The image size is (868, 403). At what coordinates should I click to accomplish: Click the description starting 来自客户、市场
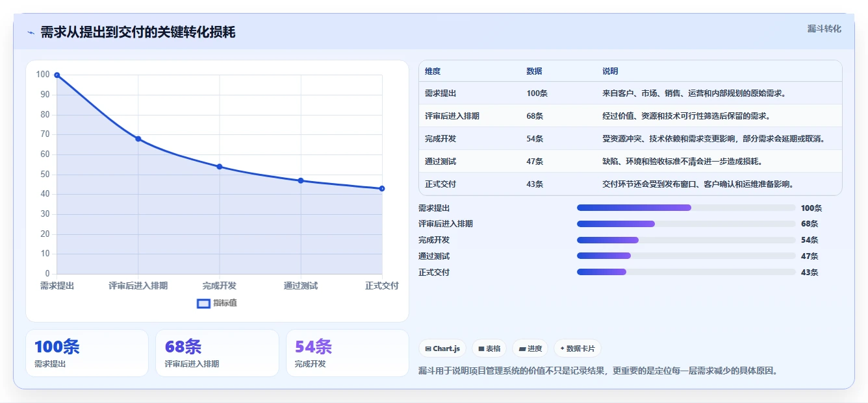tap(695, 93)
